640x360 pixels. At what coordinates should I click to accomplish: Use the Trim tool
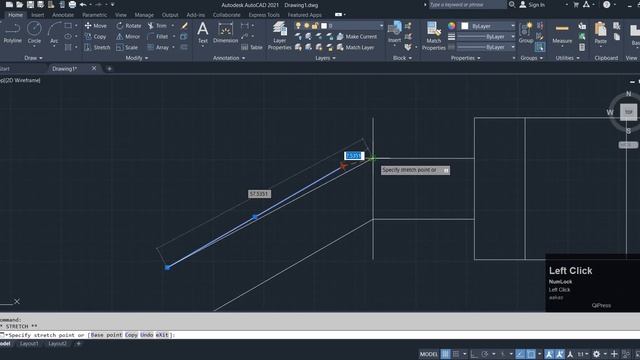click(x=157, y=26)
